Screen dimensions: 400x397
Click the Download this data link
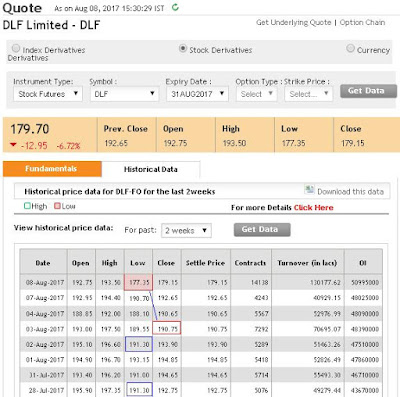coord(350,192)
